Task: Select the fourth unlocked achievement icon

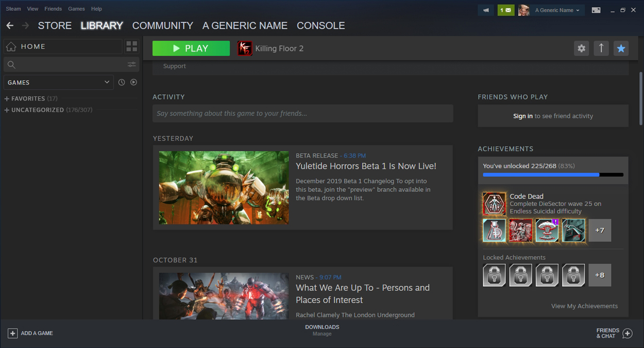Action: click(x=573, y=230)
